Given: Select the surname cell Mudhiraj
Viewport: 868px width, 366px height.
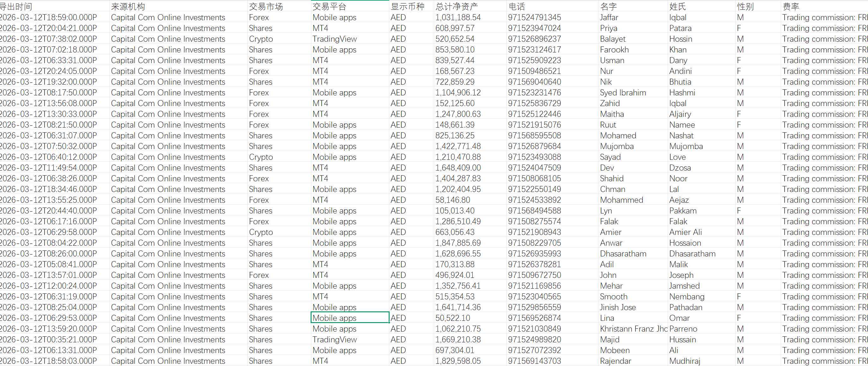Looking at the screenshot, I should [x=701, y=361].
